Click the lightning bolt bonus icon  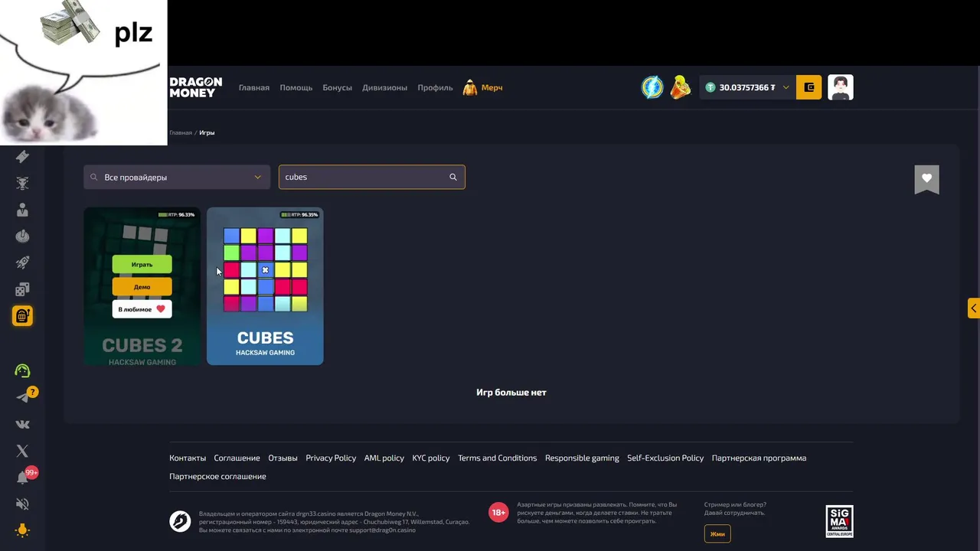click(652, 87)
